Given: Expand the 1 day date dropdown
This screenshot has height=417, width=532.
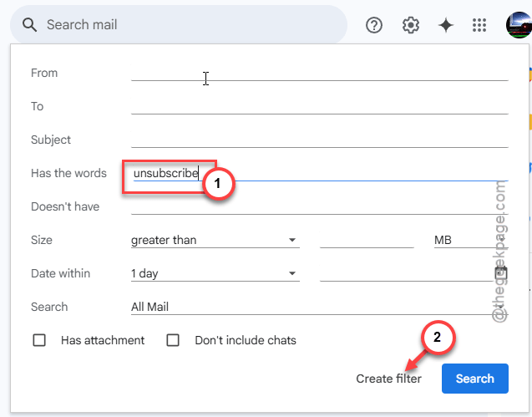Looking at the screenshot, I should [x=215, y=273].
